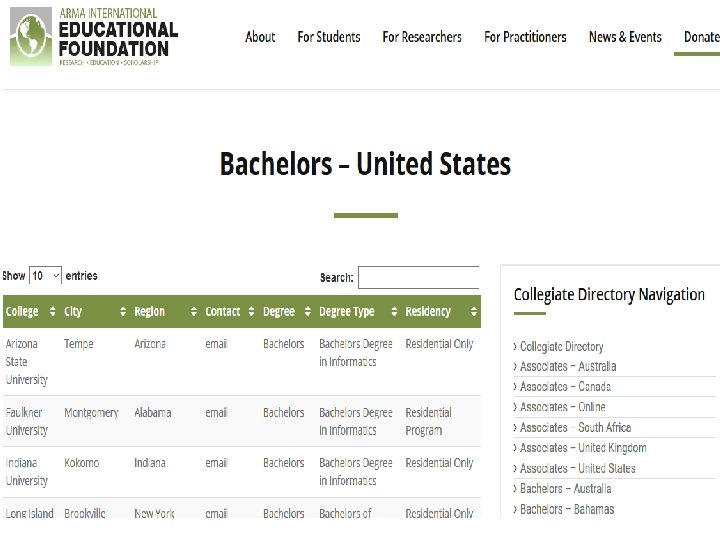Open Associates – United States directory link

[x=578, y=468]
